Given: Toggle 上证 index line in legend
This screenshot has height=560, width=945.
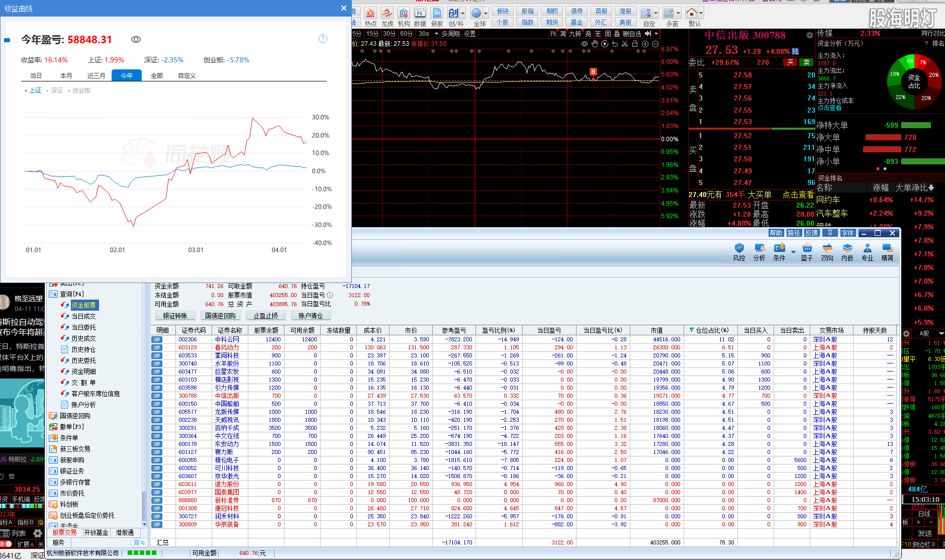Looking at the screenshot, I should pyautogui.click(x=33, y=90).
